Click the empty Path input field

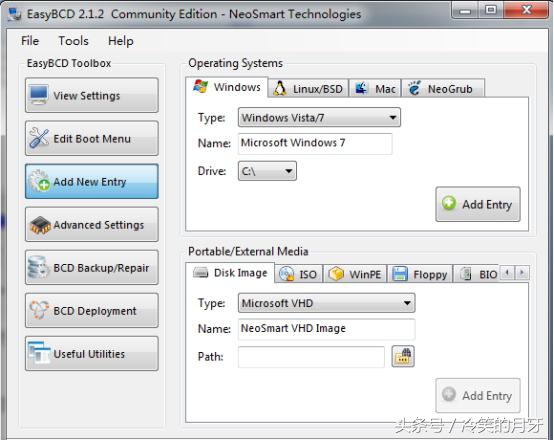[x=311, y=357]
